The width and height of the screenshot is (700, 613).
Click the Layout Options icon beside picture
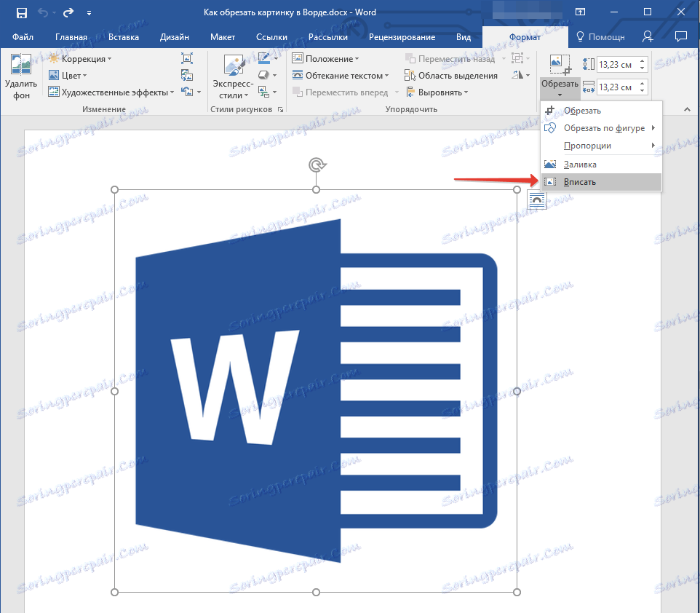coord(537,199)
